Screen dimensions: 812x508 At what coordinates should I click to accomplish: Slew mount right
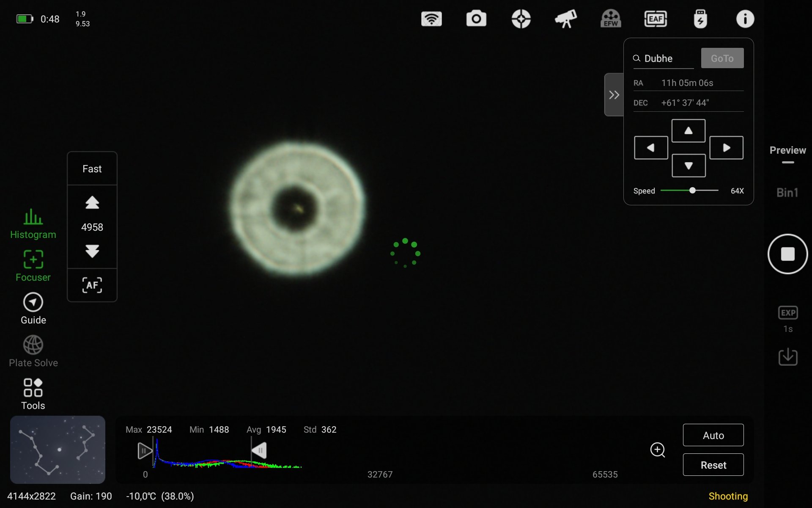(x=727, y=148)
